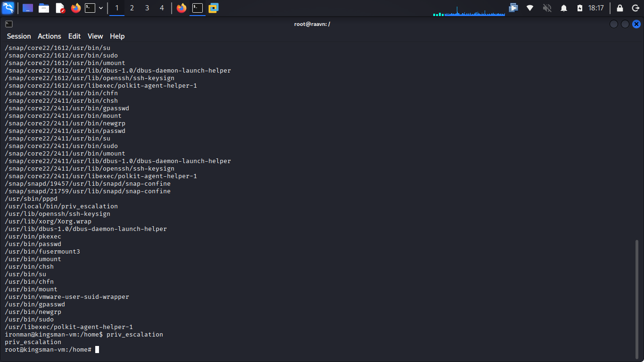Click the /snap/snapd/21759 snap-confine line
644x362 pixels.
pyautogui.click(x=88, y=191)
